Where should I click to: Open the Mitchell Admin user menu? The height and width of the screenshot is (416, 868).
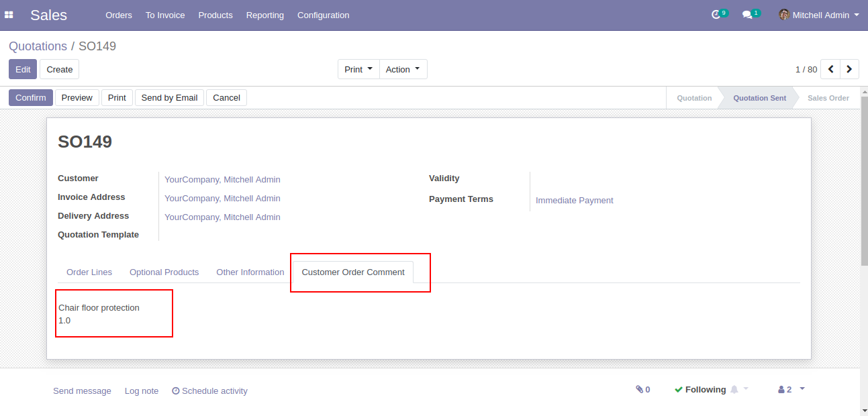(819, 15)
